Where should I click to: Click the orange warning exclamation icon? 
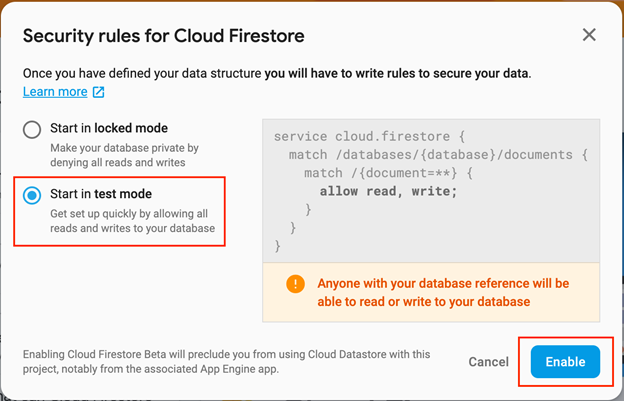[295, 284]
